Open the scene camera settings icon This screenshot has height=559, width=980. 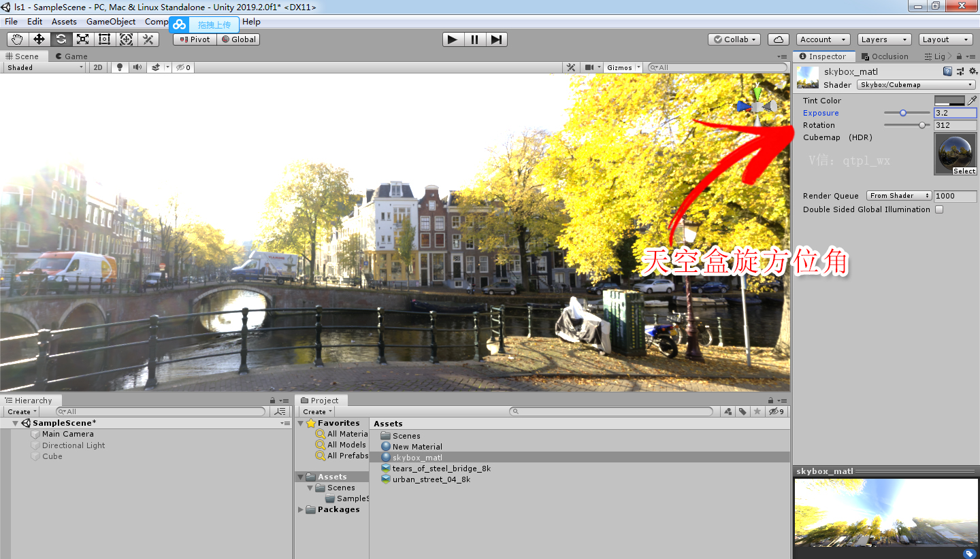tap(589, 67)
